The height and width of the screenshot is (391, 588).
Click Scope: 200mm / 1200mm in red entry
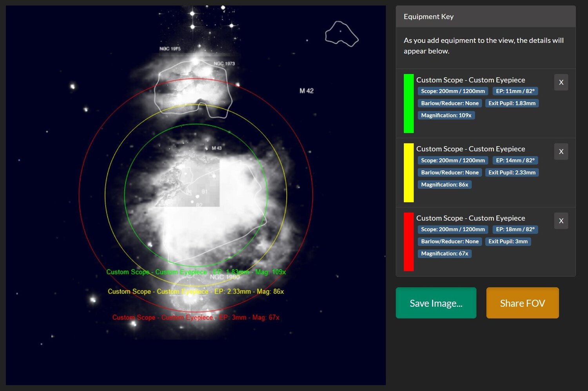pos(453,230)
